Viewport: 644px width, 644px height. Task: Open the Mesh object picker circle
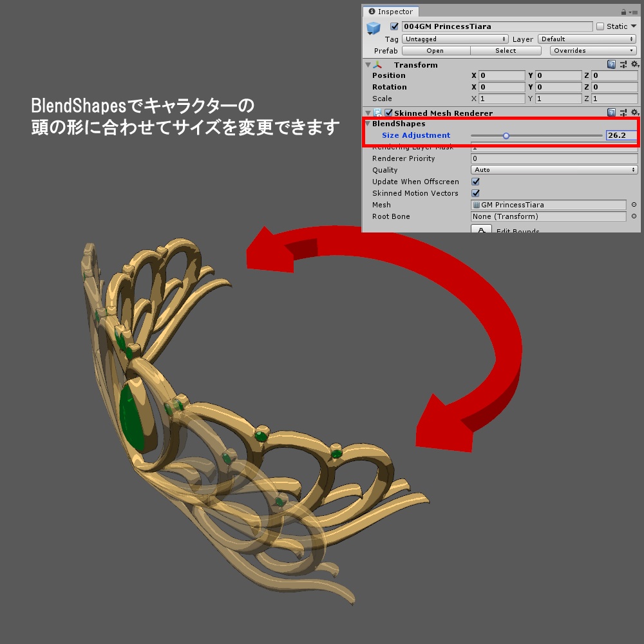click(634, 205)
